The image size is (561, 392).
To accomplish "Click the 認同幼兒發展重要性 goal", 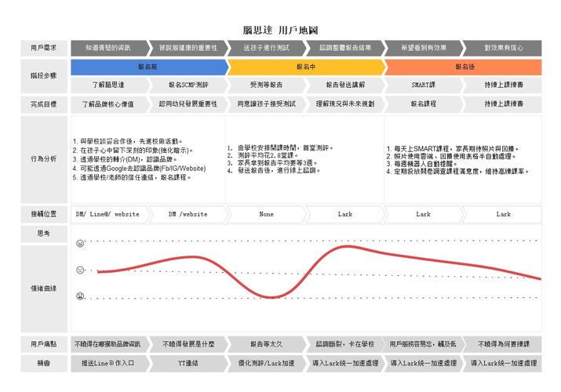I will click(188, 104).
